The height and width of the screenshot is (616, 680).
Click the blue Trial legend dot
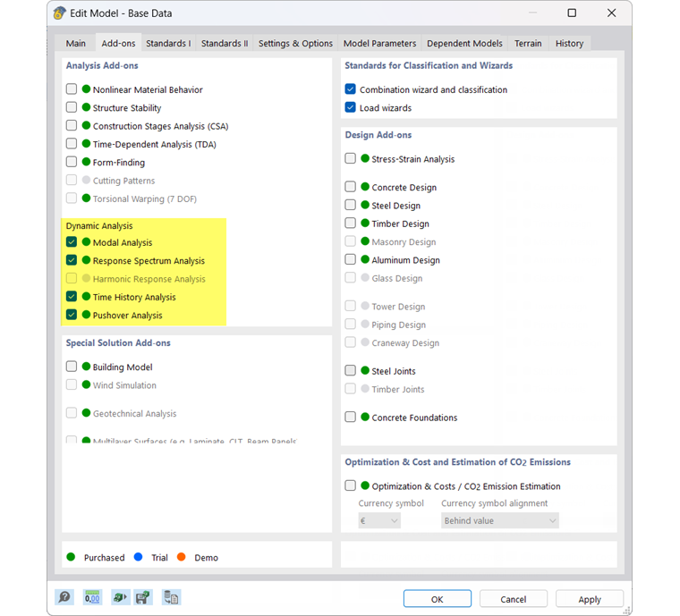[139, 557]
